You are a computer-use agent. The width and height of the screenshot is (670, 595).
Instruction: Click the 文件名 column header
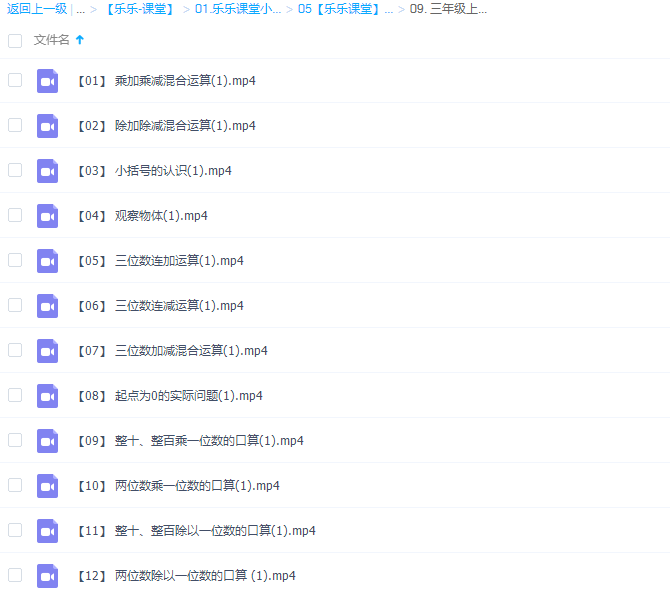[x=52, y=40]
